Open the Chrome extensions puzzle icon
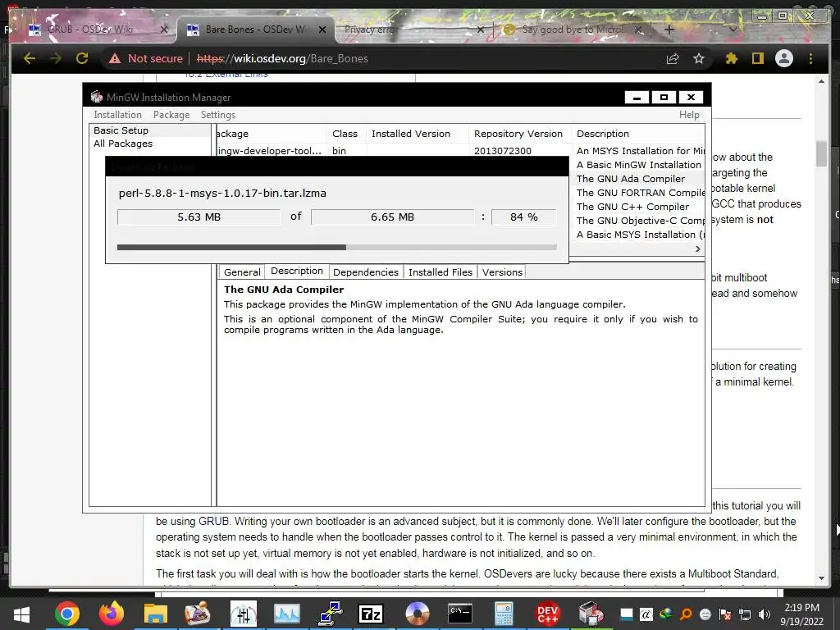The height and width of the screenshot is (630, 840). [731, 58]
